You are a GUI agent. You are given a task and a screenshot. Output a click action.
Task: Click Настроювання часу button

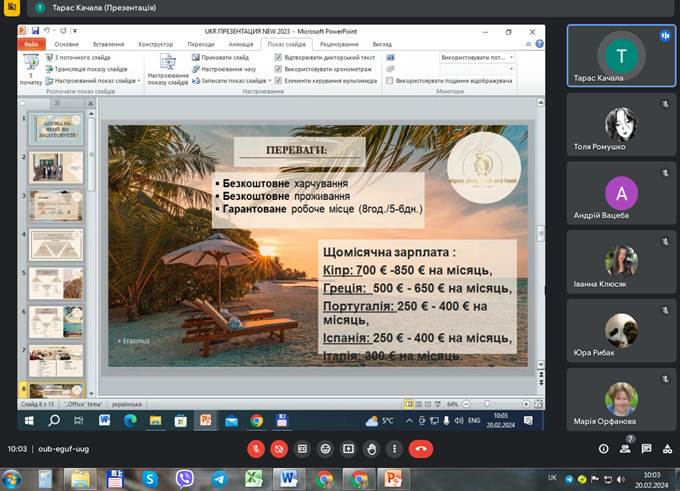[224, 69]
